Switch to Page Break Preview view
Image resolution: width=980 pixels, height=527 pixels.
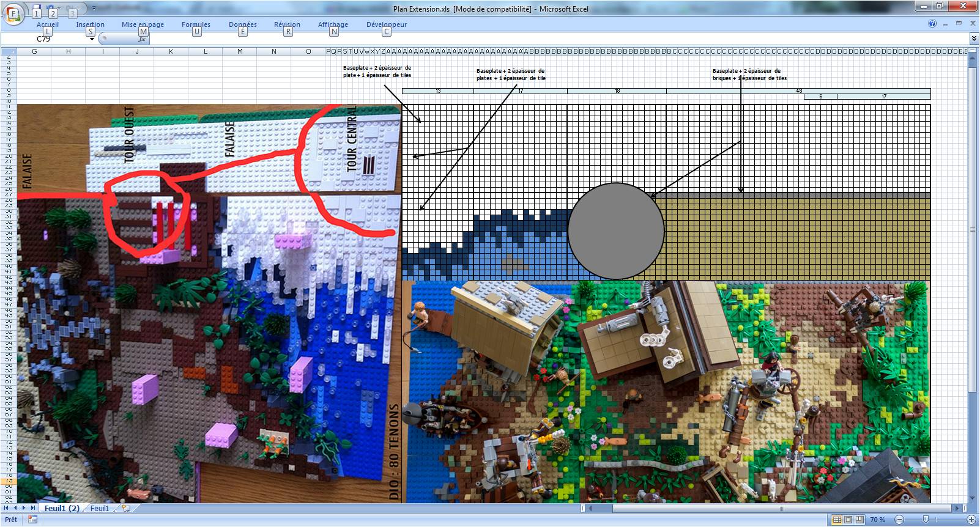pyautogui.click(x=859, y=520)
